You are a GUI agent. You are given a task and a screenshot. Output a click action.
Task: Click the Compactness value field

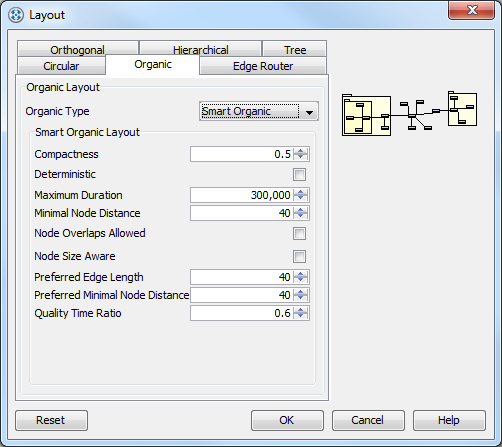click(242, 154)
